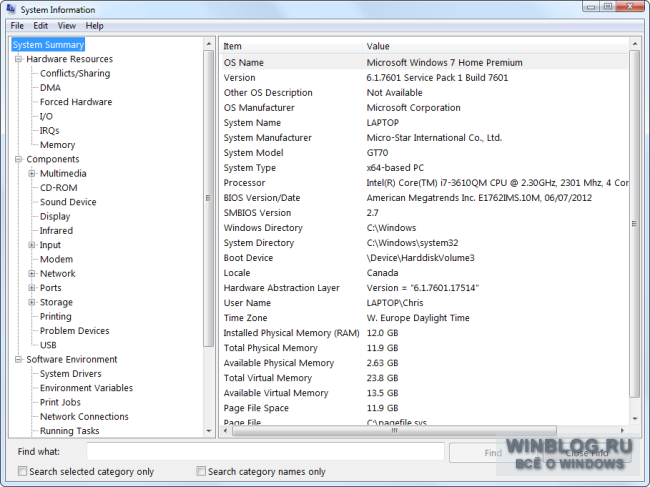The height and width of the screenshot is (487, 650).
Task: Expand the Multimedia node
Action: [32, 173]
